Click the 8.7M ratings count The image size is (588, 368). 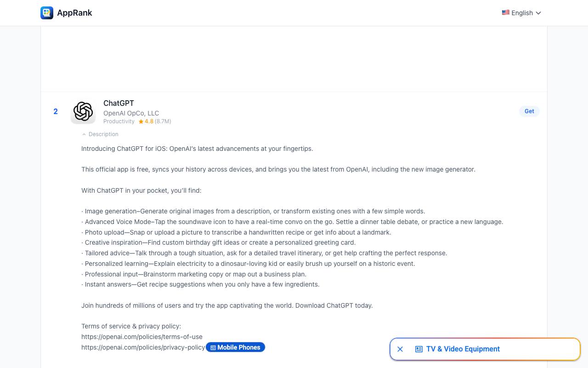[x=163, y=121]
